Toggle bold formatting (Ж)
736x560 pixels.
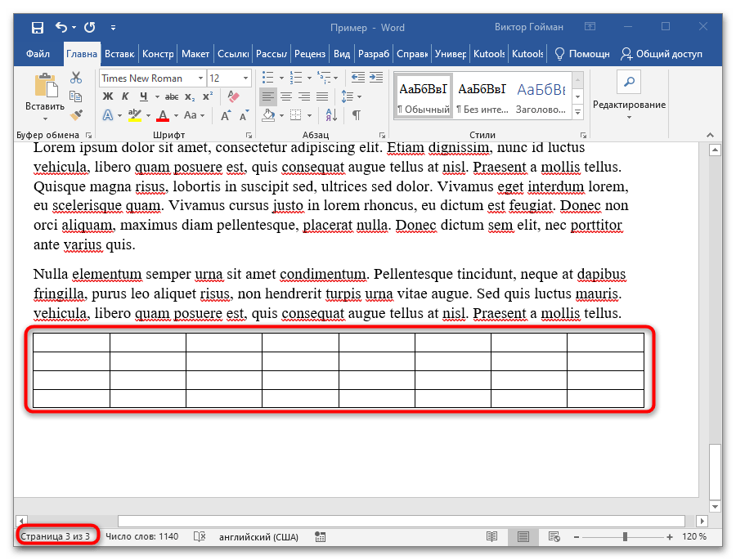click(107, 96)
